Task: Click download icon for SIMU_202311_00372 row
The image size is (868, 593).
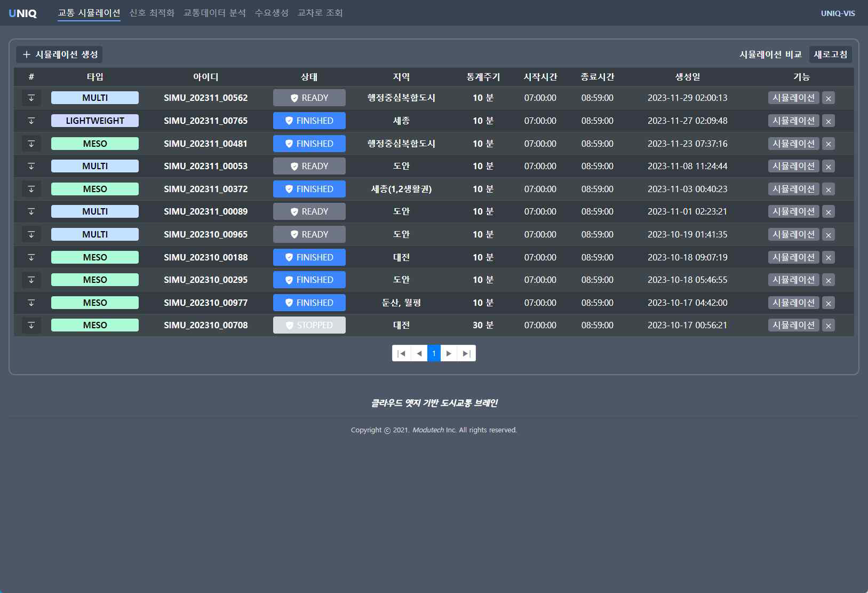Action: [x=31, y=189]
